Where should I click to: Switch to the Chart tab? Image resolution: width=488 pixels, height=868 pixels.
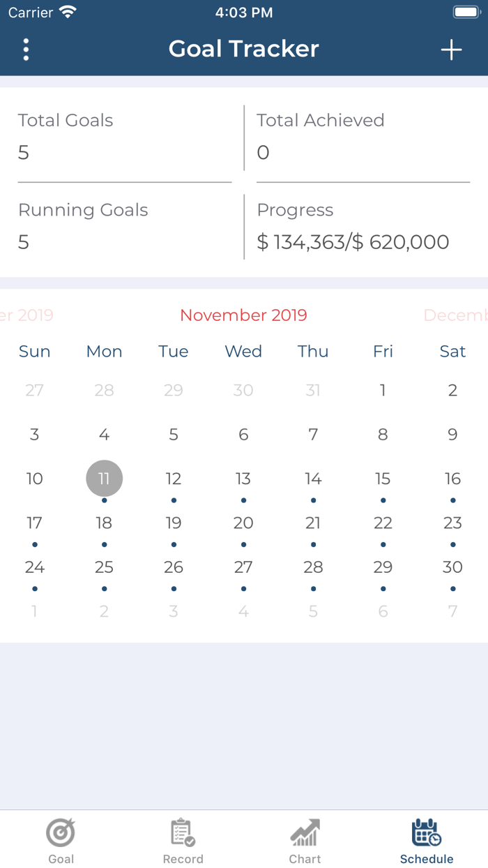[305, 839]
